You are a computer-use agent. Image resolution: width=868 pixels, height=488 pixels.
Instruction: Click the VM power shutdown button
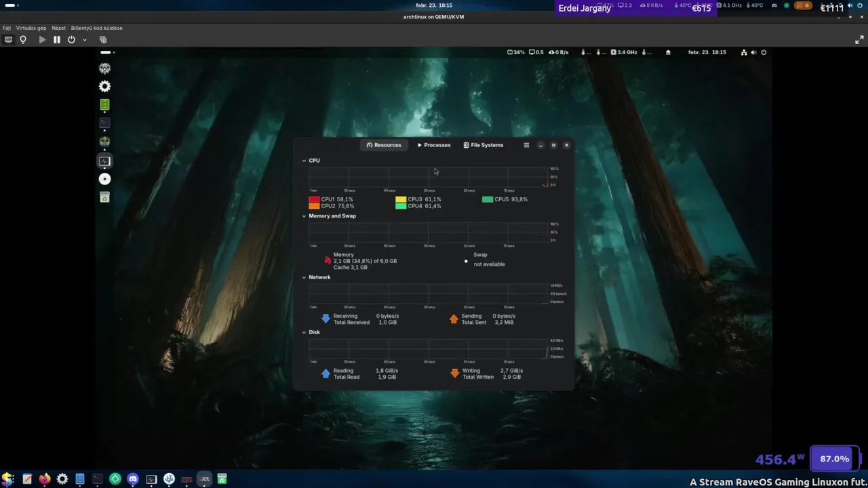click(x=71, y=40)
